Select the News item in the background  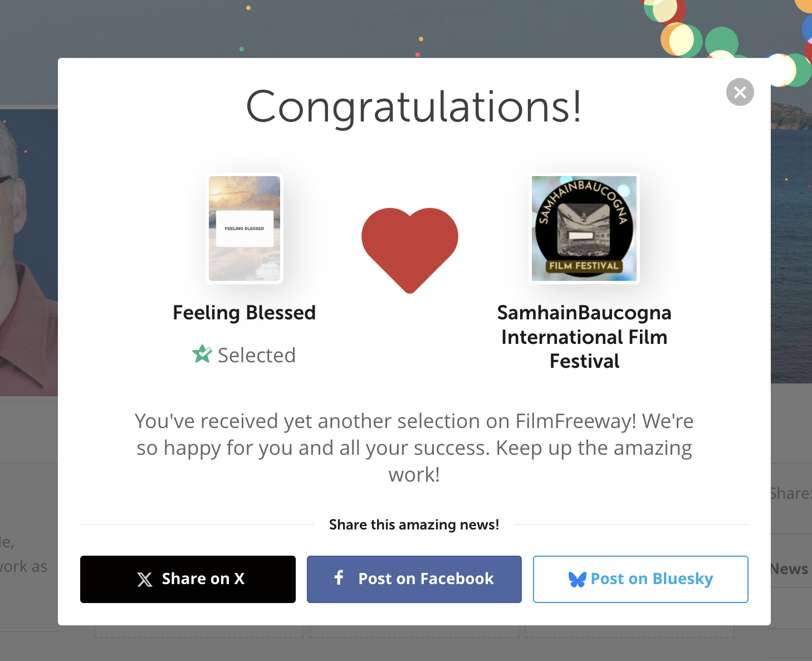coord(790,568)
